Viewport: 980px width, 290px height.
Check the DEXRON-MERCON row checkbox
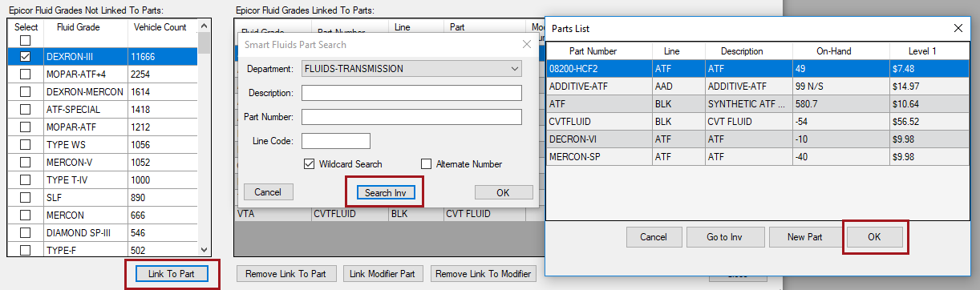25,92
